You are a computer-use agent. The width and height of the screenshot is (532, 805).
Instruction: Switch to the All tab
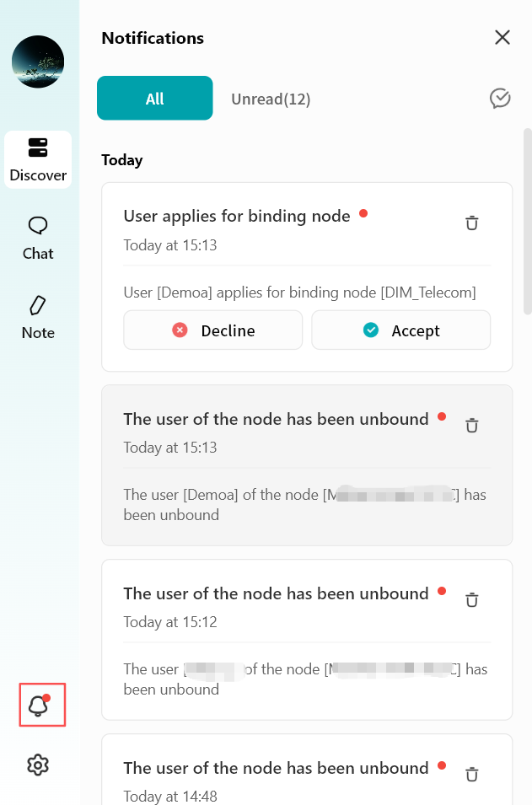(x=154, y=99)
